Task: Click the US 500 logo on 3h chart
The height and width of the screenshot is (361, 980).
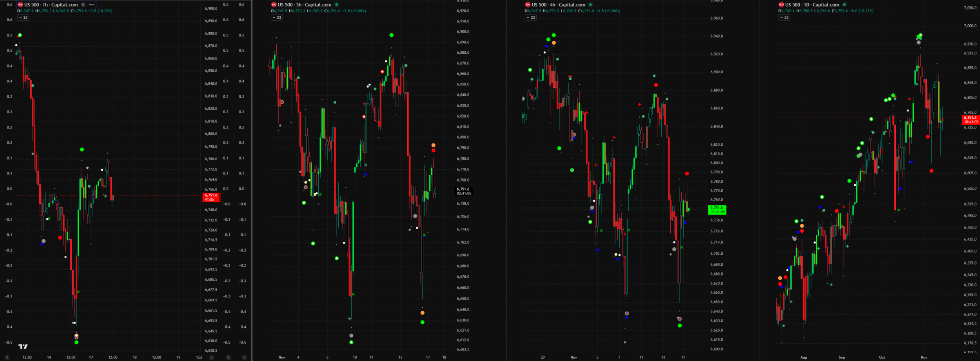Action: pyautogui.click(x=274, y=5)
